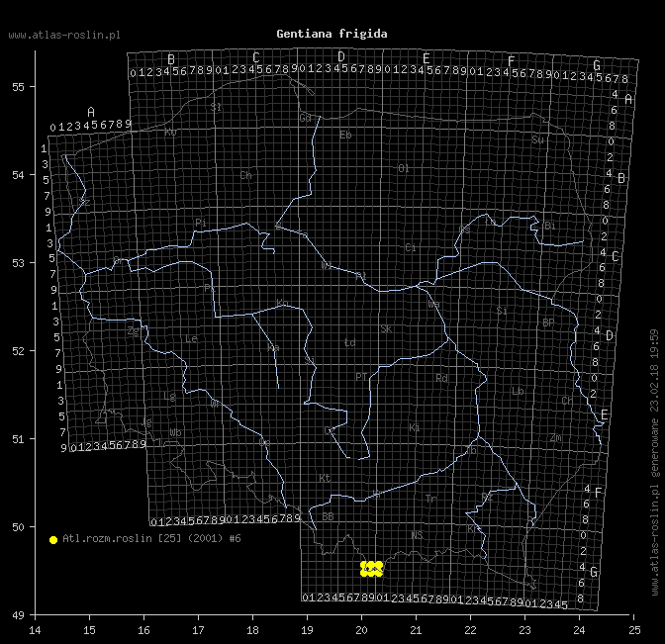
Task: Select legend text Atl.rozm.roslin [25] (2001) #6
Action: pyautogui.click(x=151, y=538)
